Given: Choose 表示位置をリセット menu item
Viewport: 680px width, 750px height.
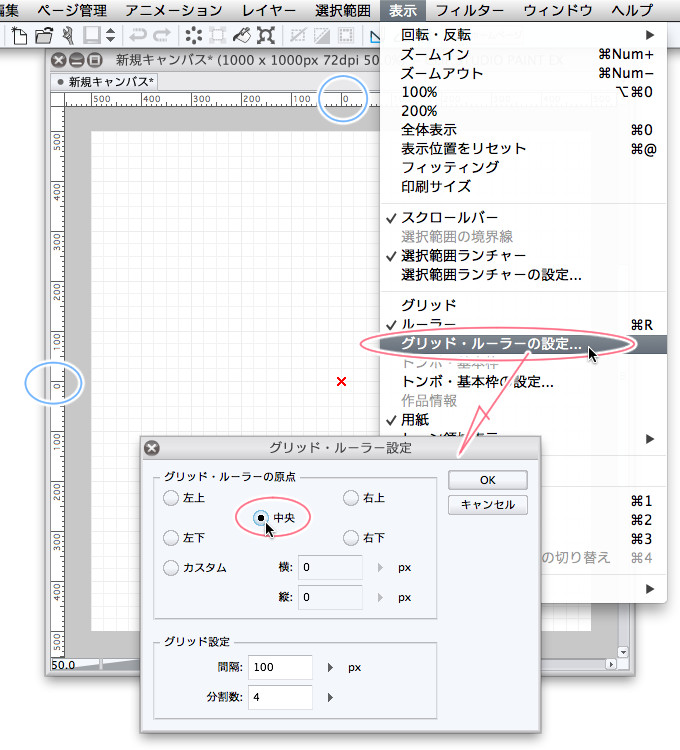Looking at the screenshot, I should pos(523,149).
